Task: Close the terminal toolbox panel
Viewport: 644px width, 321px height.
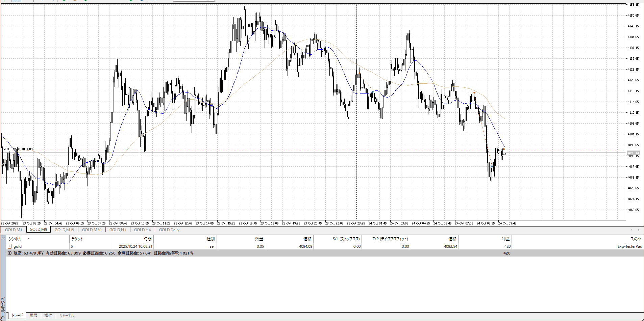Action: click(x=3, y=239)
